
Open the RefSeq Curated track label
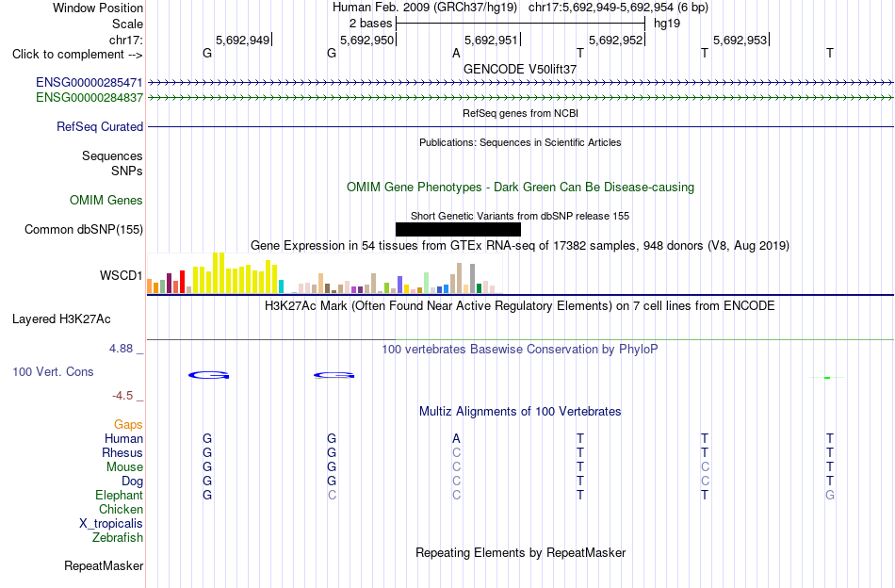coord(100,126)
